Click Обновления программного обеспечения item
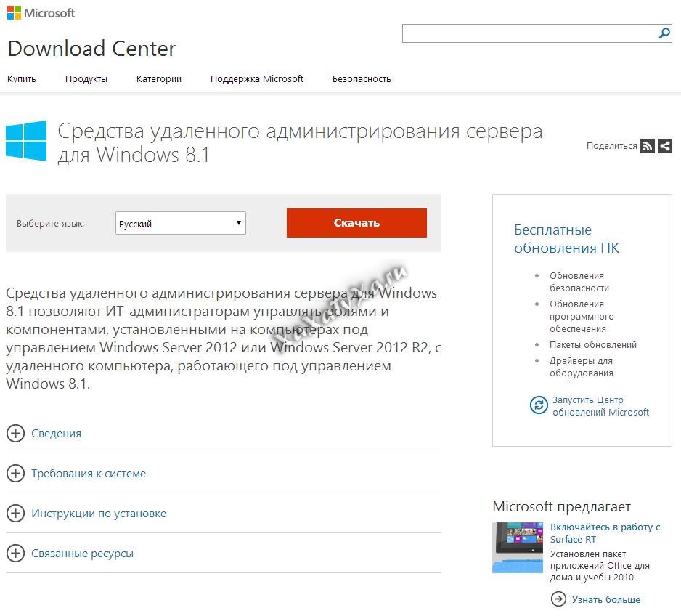Viewport: 681px width, 616px height. (x=582, y=316)
